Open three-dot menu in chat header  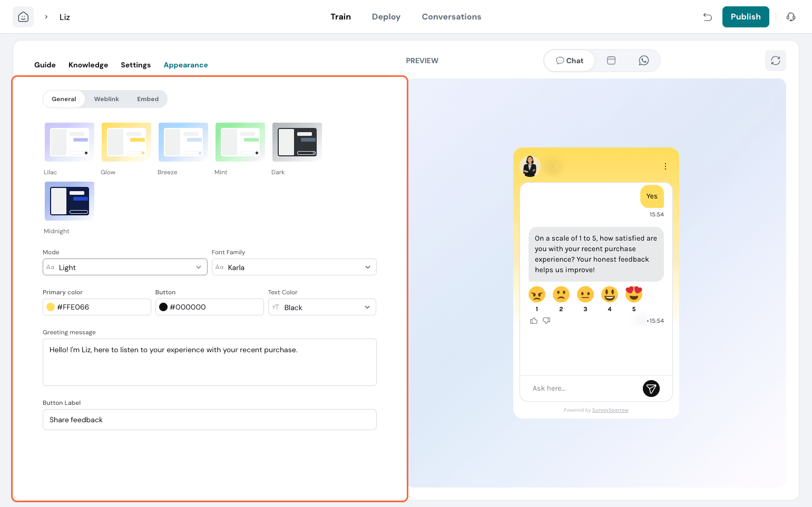click(666, 166)
